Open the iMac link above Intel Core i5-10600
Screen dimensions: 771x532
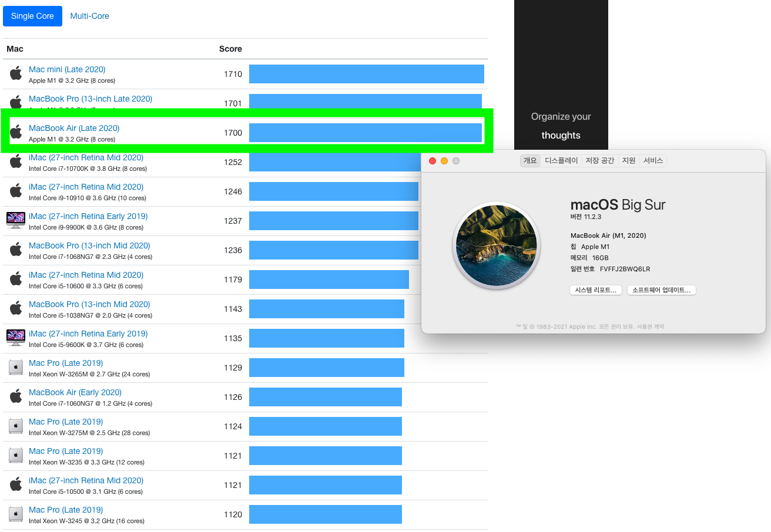point(86,275)
